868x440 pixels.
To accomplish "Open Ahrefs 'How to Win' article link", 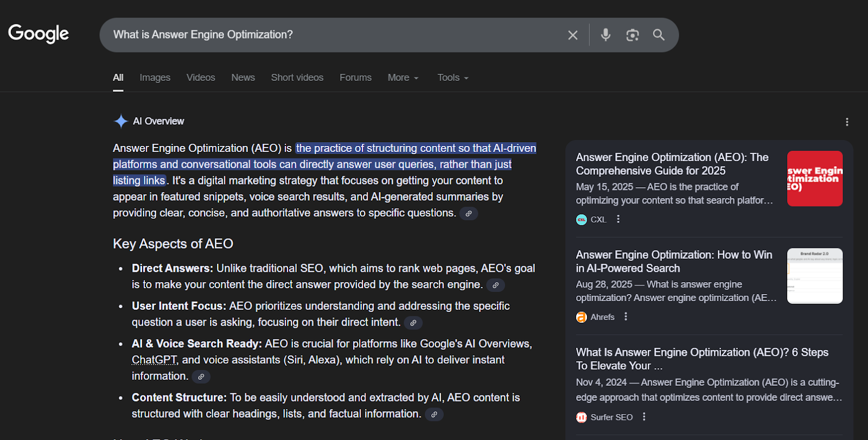I will pyautogui.click(x=673, y=262).
